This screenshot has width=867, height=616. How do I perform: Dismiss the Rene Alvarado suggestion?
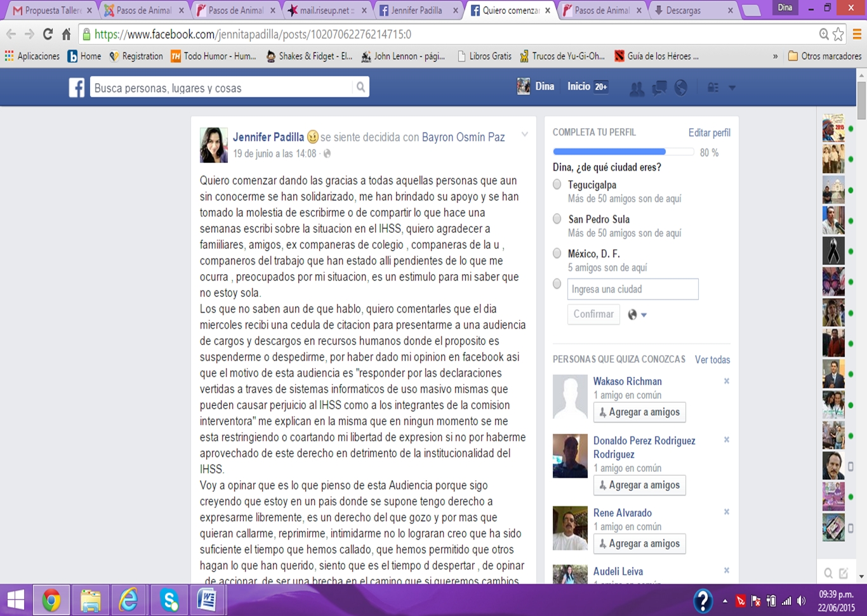point(727,512)
